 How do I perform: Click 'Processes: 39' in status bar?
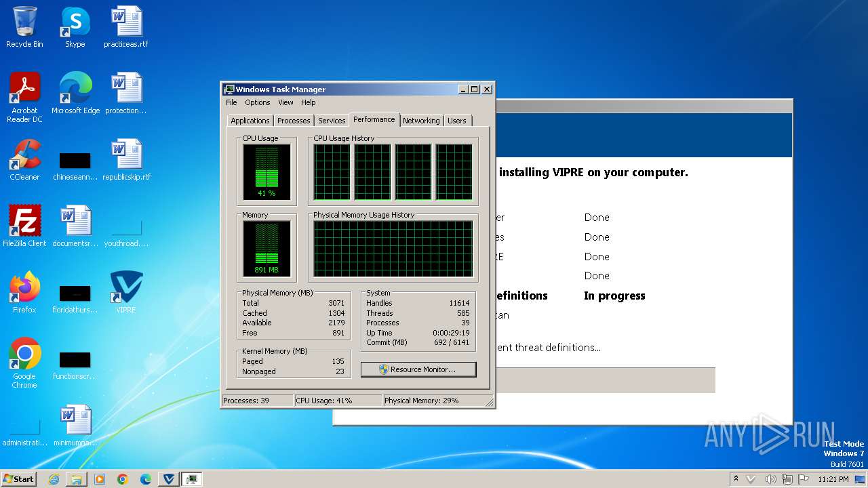[x=257, y=401]
